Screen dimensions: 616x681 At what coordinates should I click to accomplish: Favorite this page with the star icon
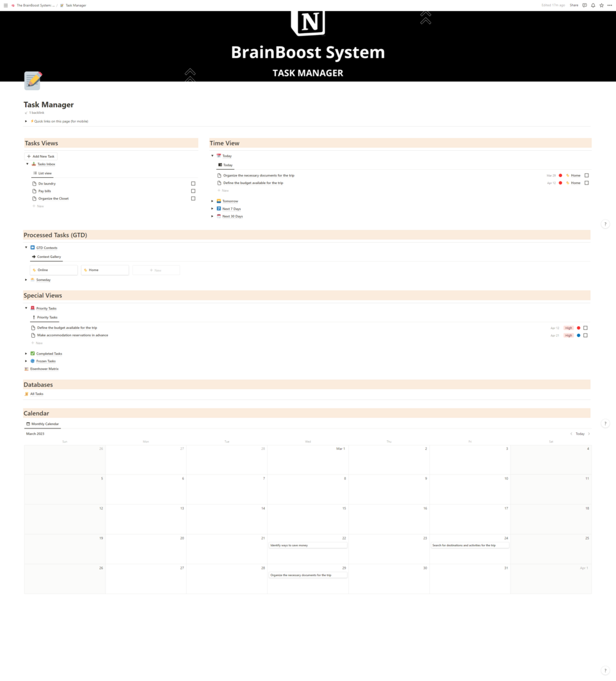point(602,6)
